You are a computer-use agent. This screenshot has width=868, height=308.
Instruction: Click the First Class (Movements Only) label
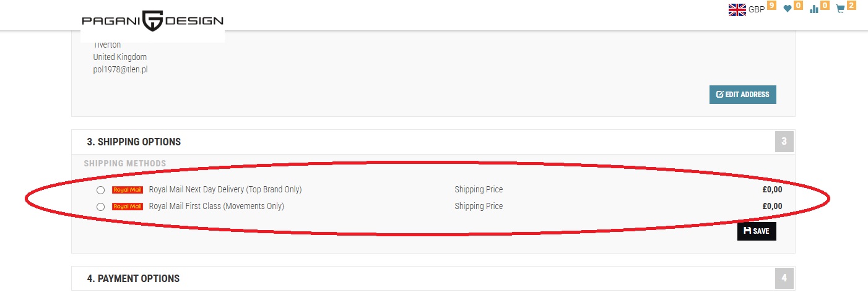(216, 206)
